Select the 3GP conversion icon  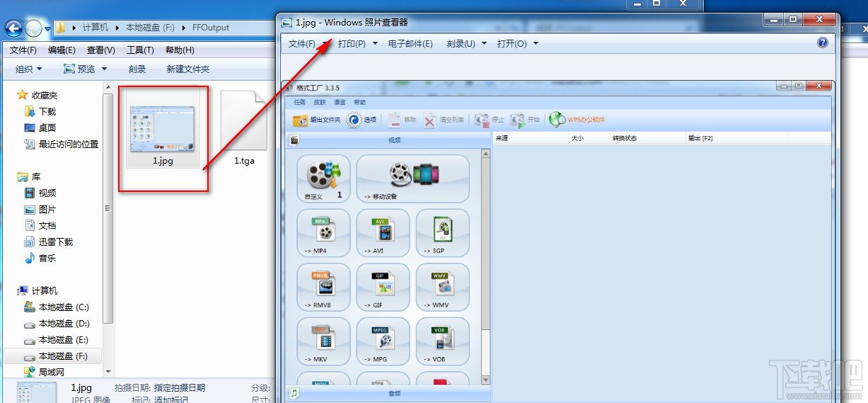(442, 232)
